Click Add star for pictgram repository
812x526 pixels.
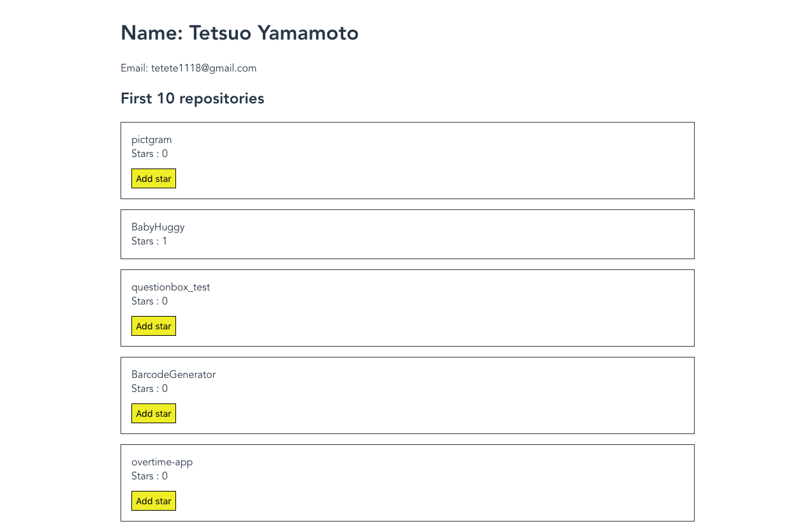pyautogui.click(x=154, y=179)
